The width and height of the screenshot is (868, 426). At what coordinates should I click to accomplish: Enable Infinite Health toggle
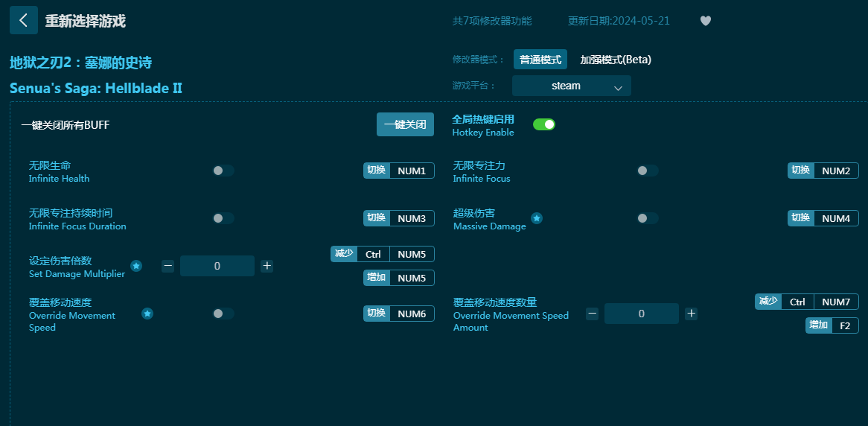(223, 171)
